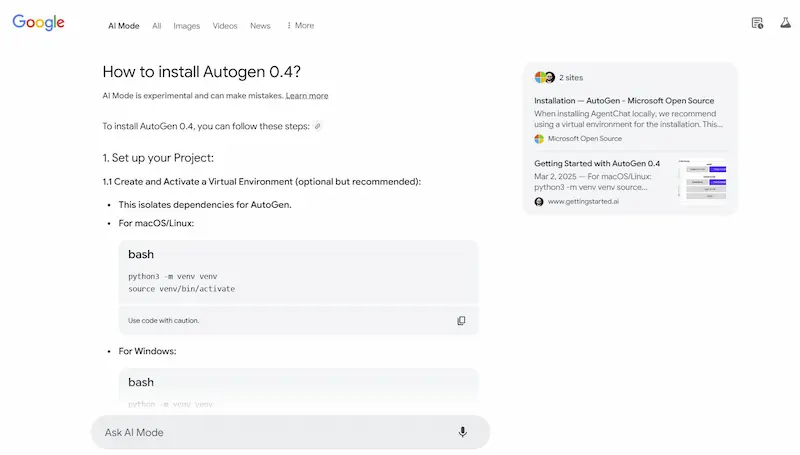
Task: Click the '1.1 Create and Activate a Virtual Environment' line
Action: coord(262,182)
